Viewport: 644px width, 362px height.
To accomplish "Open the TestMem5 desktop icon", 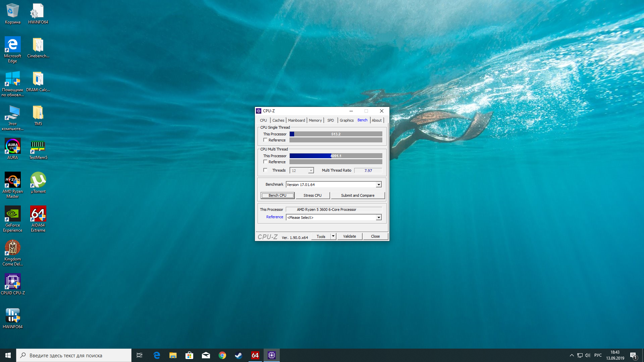I will 38,146.
